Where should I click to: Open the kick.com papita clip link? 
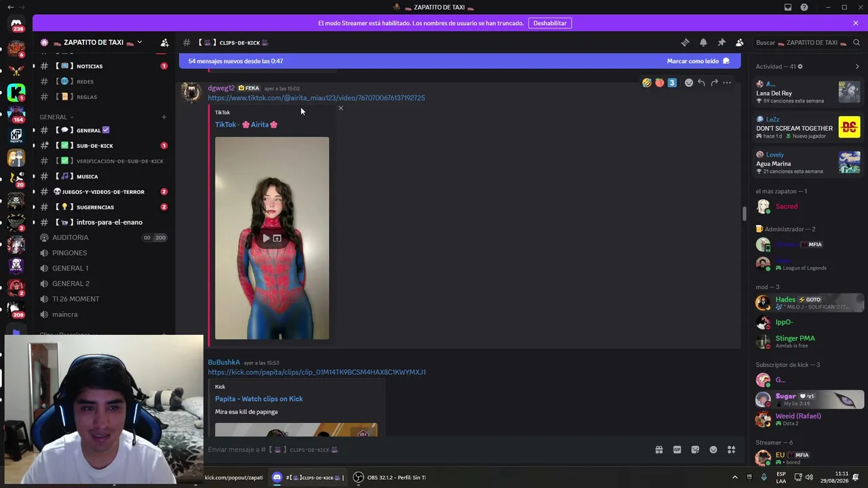pyautogui.click(x=317, y=372)
